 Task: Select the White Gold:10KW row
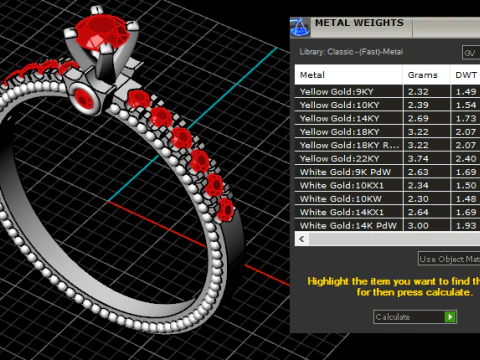pyautogui.click(x=387, y=198)
